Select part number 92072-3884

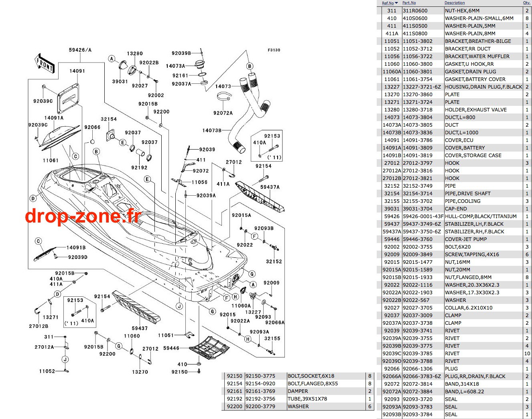tap(418, 392)
